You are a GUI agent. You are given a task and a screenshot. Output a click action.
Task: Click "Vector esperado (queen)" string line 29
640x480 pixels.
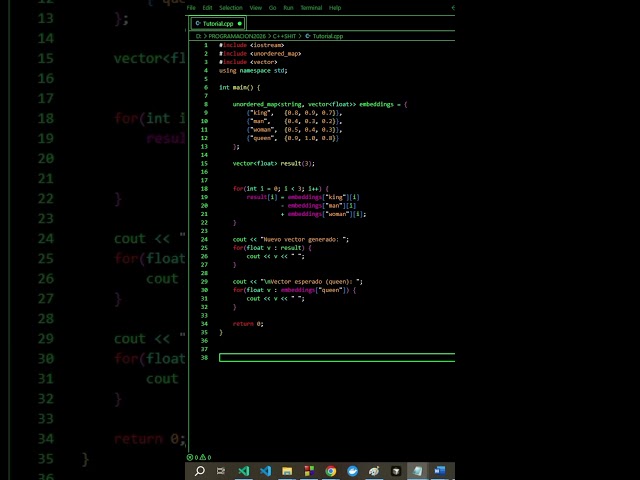[x=311, y=282]
